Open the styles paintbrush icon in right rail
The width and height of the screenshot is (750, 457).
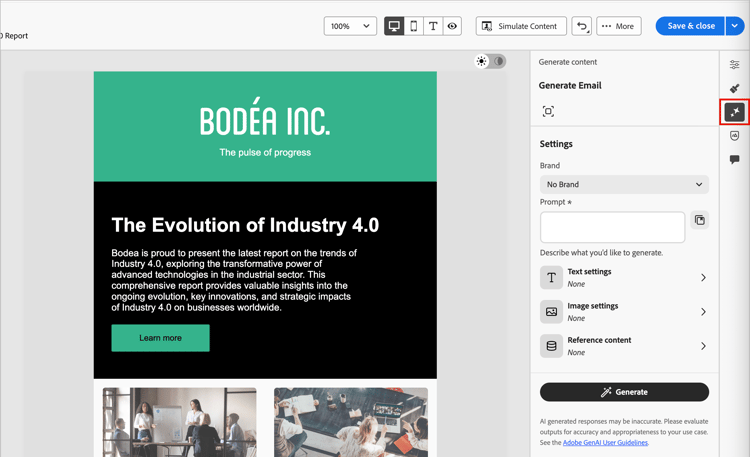coord(735,88)
